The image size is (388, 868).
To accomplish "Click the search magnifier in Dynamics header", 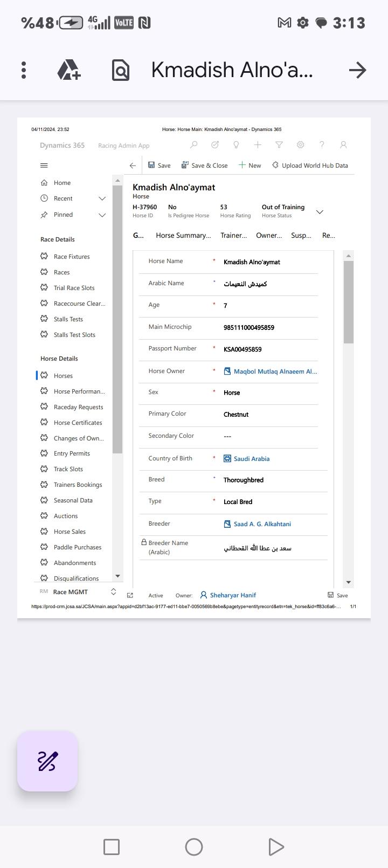I will (x=193, y=145).
